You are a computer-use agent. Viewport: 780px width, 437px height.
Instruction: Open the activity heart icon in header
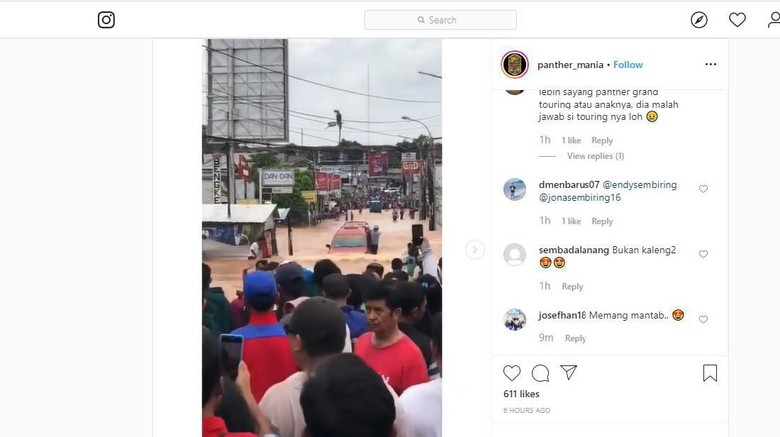point(737,20)
